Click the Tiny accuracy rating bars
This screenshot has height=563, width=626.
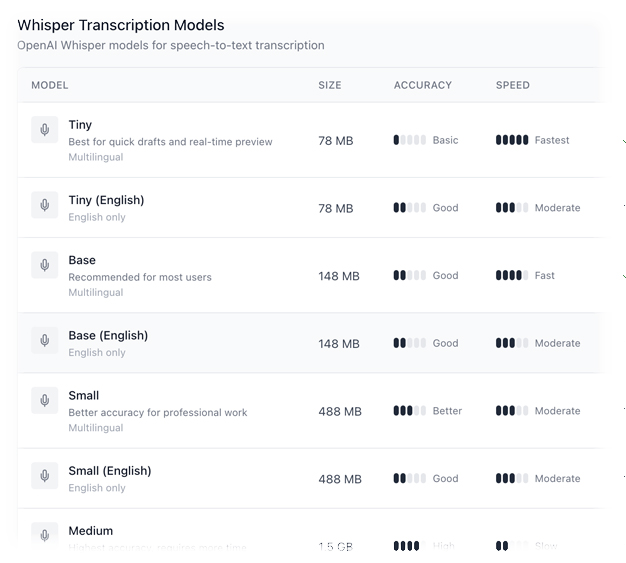click(x=410, y=141)
